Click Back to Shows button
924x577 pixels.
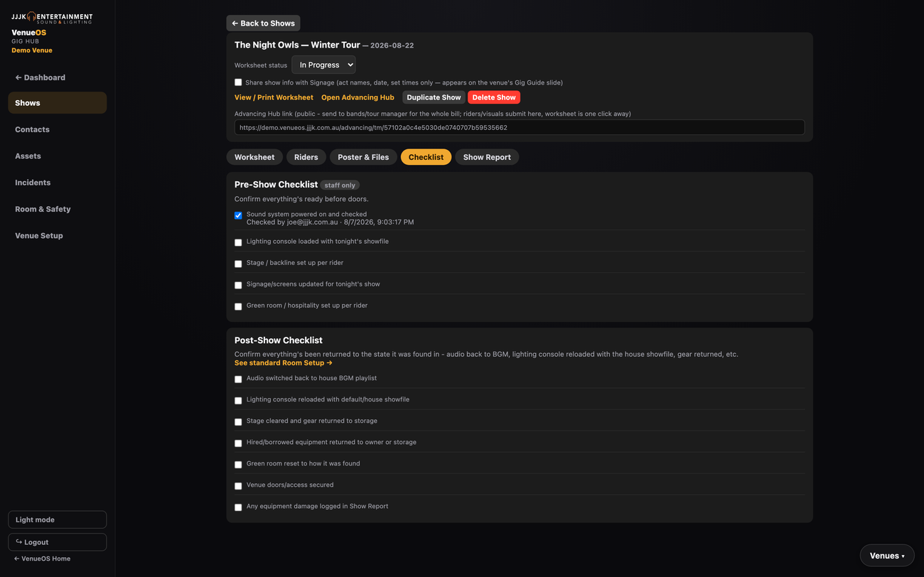263,23
